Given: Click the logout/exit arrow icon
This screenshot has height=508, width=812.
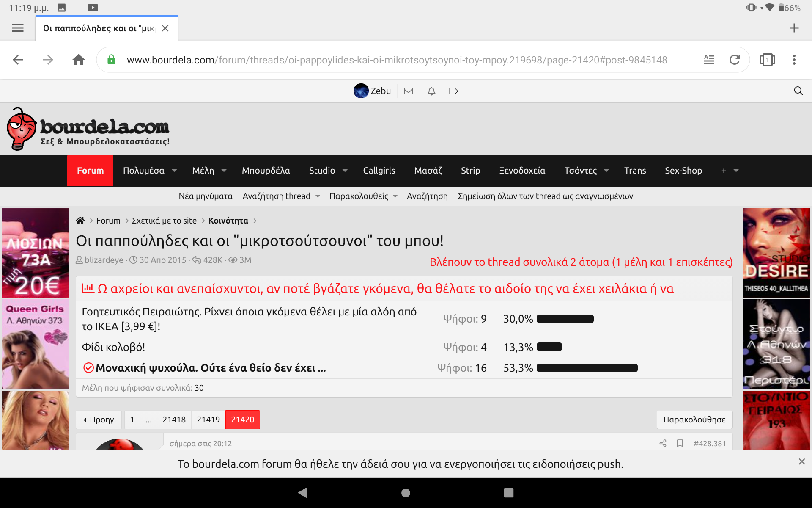Looking at the screenshot, I should (x=454, y=91).
